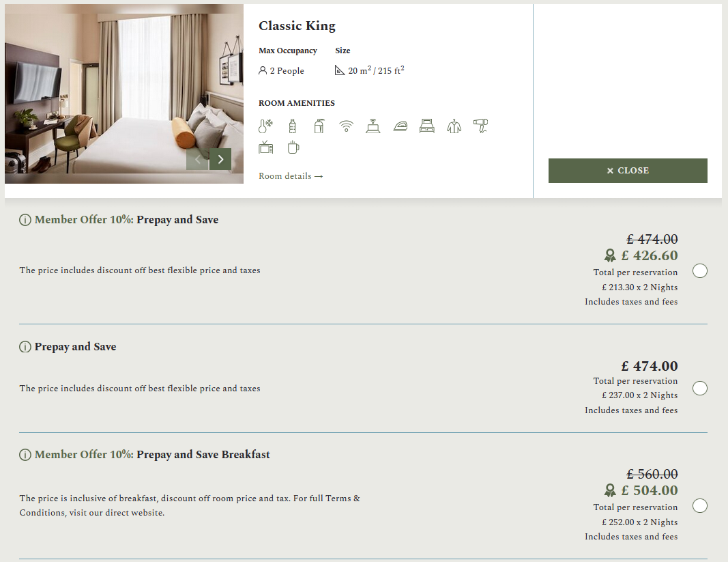Expand info for Prepay and Save offer
Image resolution: width=728 pixels, height=562 pixels.
[25, 347]
